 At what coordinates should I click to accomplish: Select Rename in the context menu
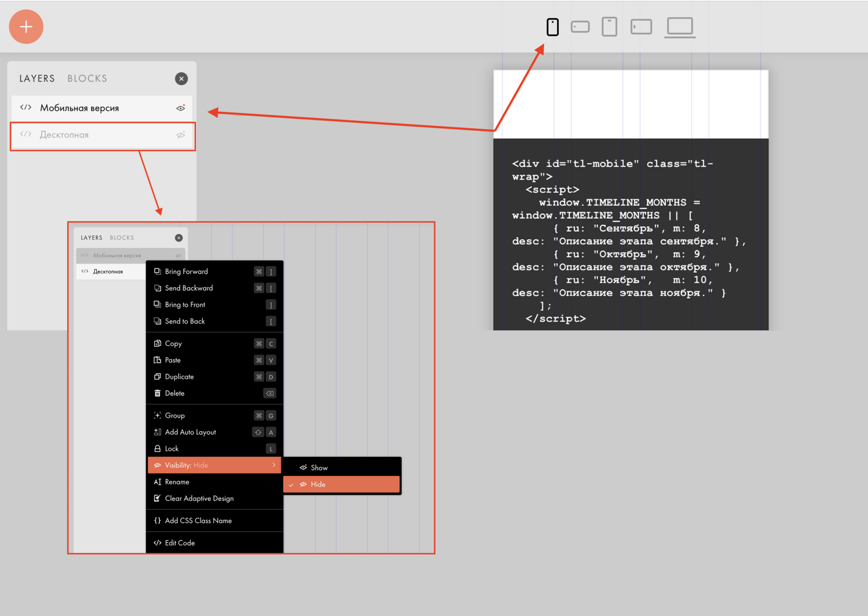[x=214, y=482]
